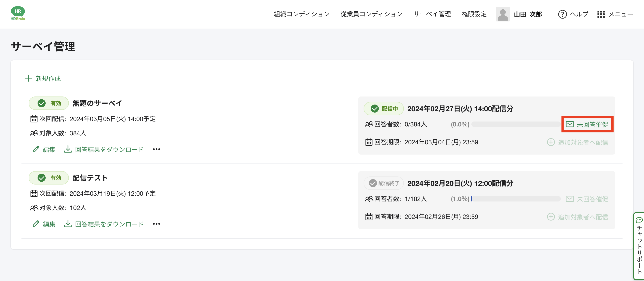Open survey title 配信テスト
The image size is (644, 281).
(x=90, y=178)
